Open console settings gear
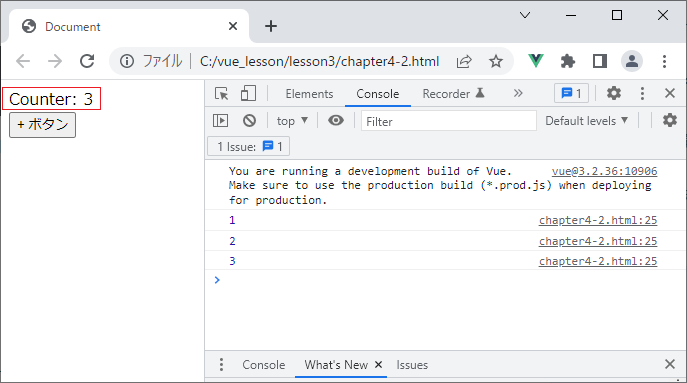 click(x=670, y=120)
